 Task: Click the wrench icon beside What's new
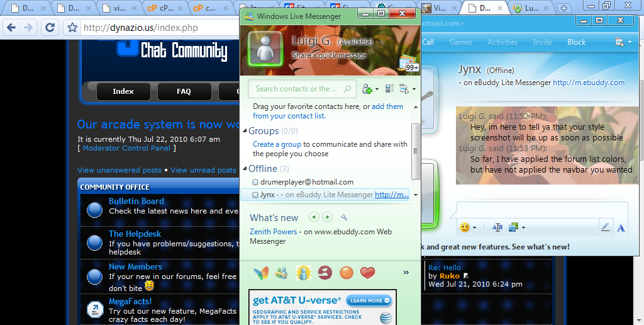344,217
